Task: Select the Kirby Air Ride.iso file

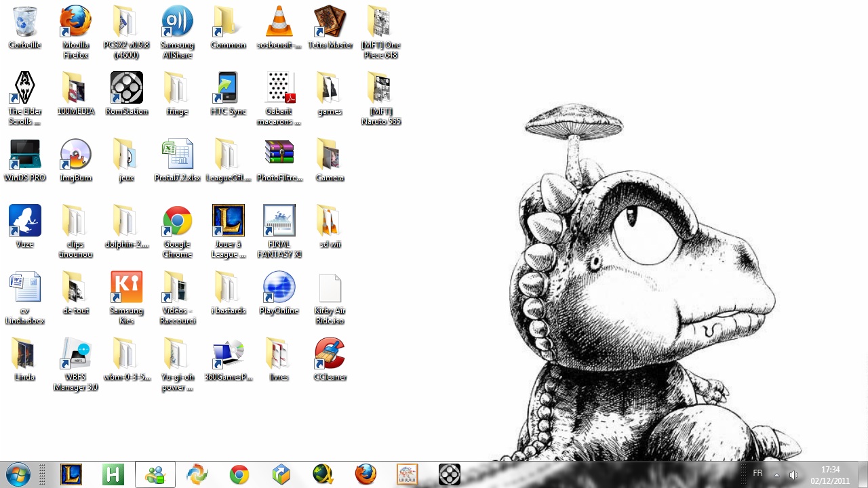Action: 330,298
